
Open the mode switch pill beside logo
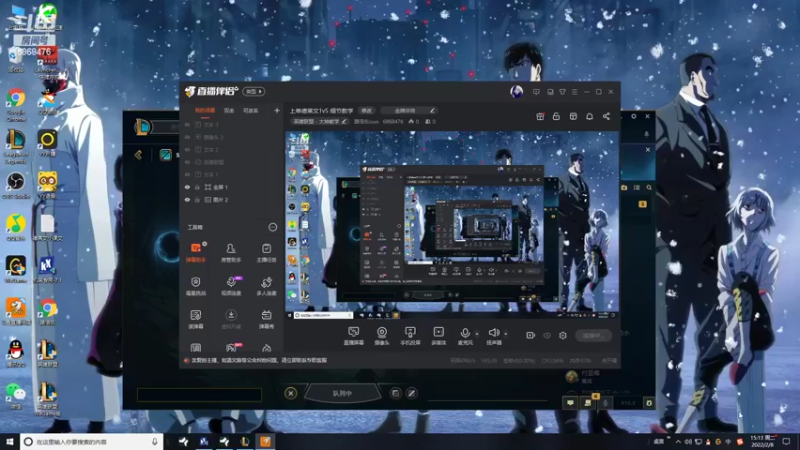pyautogui.click(x=253, y=91)
